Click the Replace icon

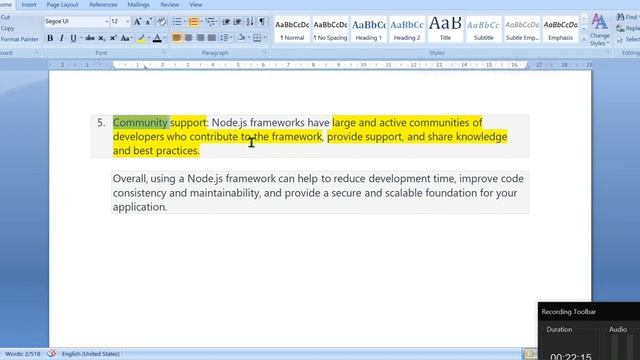(x=620, y=28)
